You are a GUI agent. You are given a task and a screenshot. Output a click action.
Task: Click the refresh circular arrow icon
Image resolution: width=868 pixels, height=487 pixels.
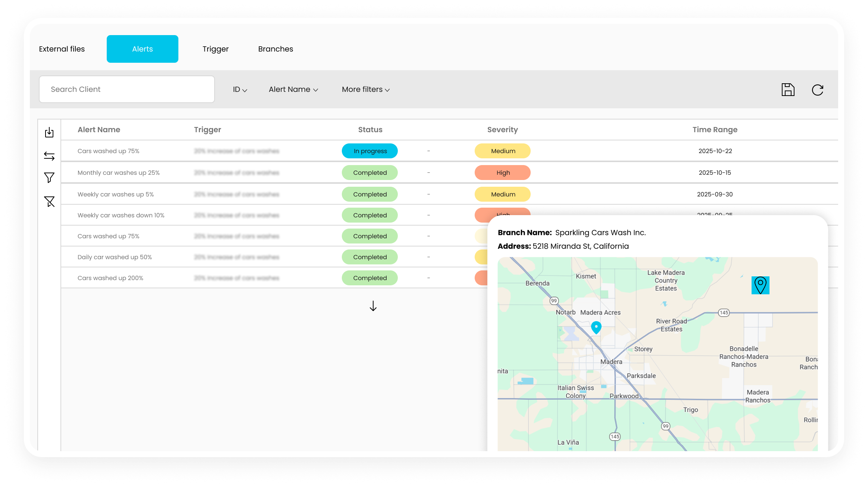pyautogui.click(x=817, y=90)
